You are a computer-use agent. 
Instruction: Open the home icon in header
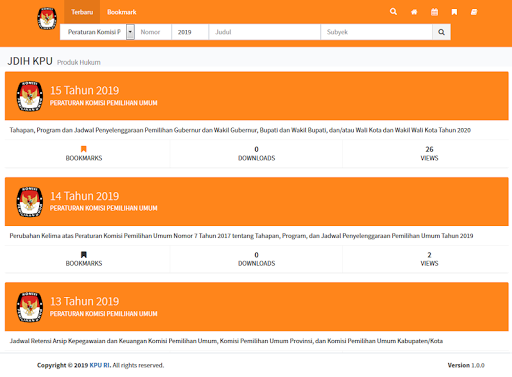pos(414,12)
